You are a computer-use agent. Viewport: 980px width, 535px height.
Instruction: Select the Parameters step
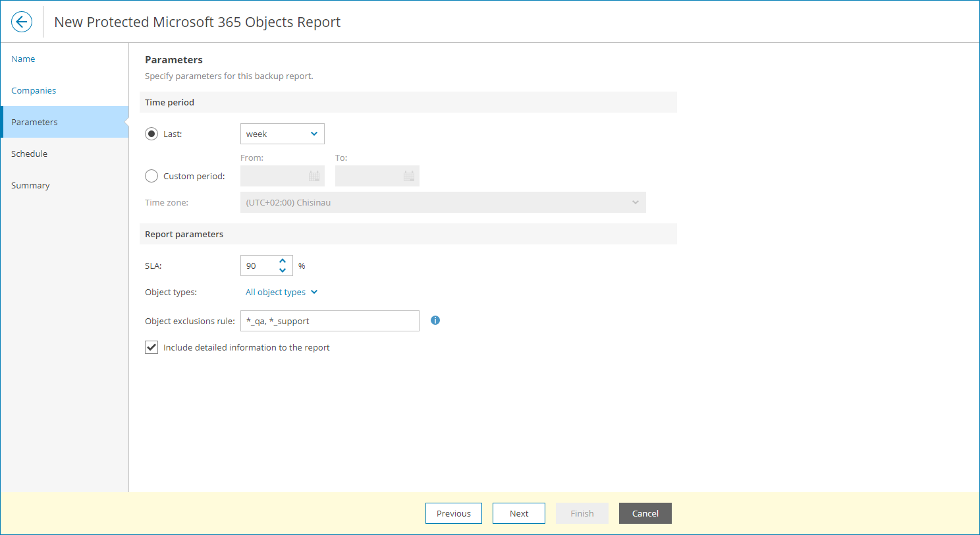click(65, 122)
